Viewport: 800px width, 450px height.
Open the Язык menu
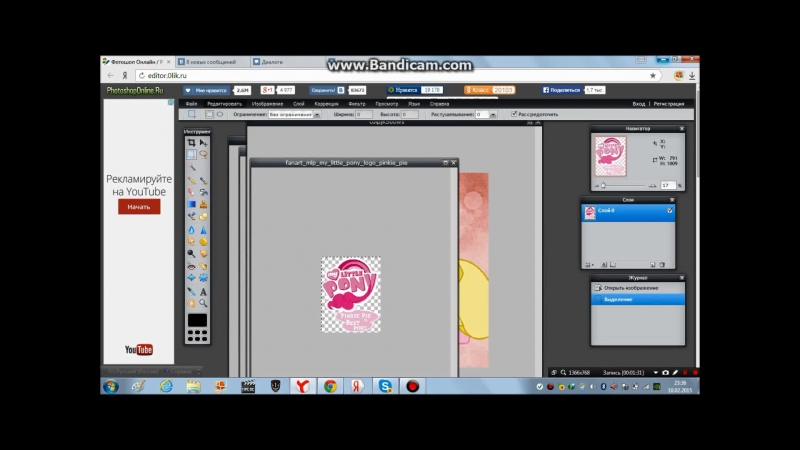click(x=414, y=104)
